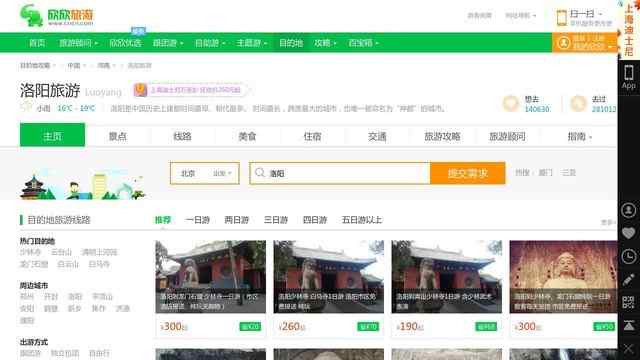Click the green elephant site logo

[32, 16]
